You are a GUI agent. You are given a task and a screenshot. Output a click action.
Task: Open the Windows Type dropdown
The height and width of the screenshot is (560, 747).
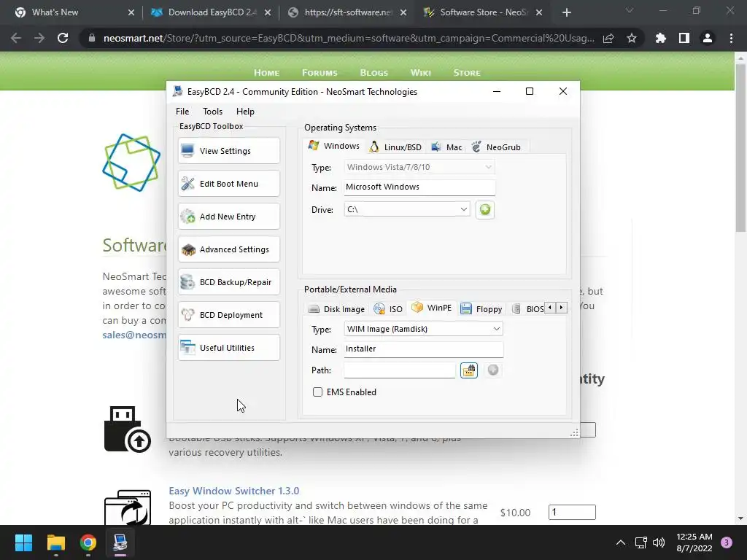(419, 167)
